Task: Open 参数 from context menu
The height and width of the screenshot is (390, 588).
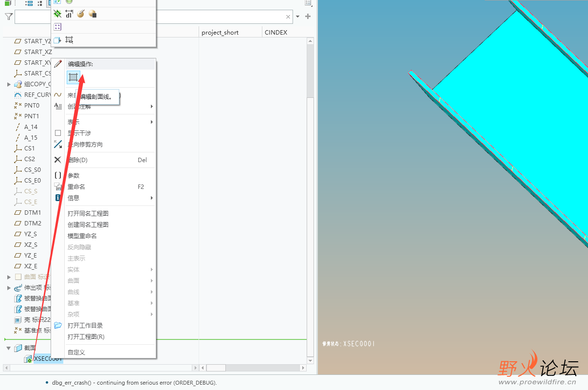Action: click(73, 175)
